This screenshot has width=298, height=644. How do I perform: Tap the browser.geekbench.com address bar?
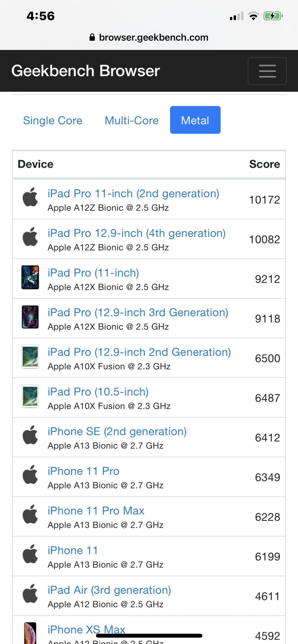(149, 37)
